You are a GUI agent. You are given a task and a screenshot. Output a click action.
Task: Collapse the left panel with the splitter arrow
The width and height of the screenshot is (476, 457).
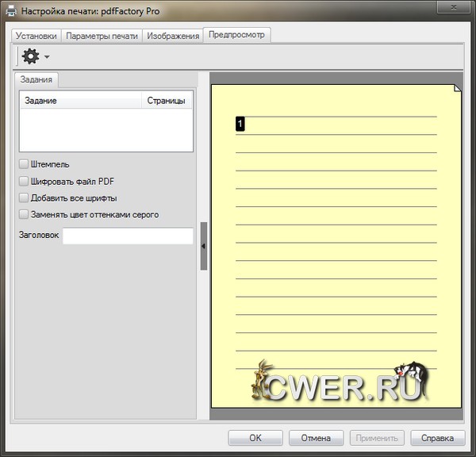[204, 246]
